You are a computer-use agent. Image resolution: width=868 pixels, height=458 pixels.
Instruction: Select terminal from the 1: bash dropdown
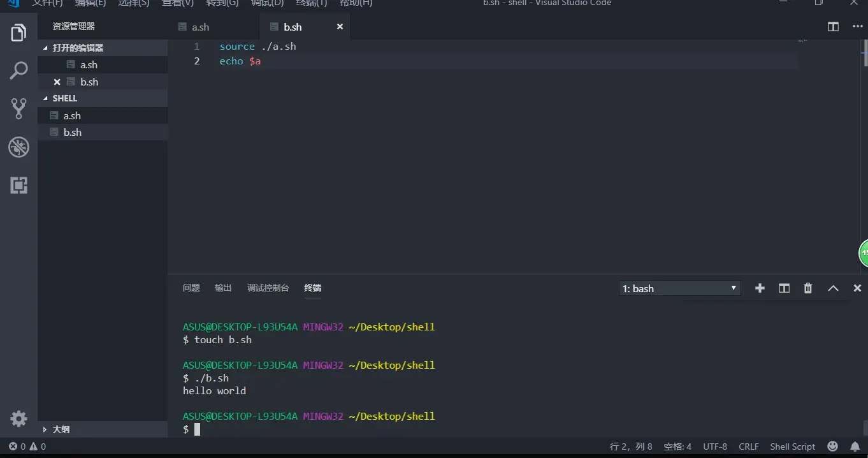pyautogui.click(x=679, y=288)
